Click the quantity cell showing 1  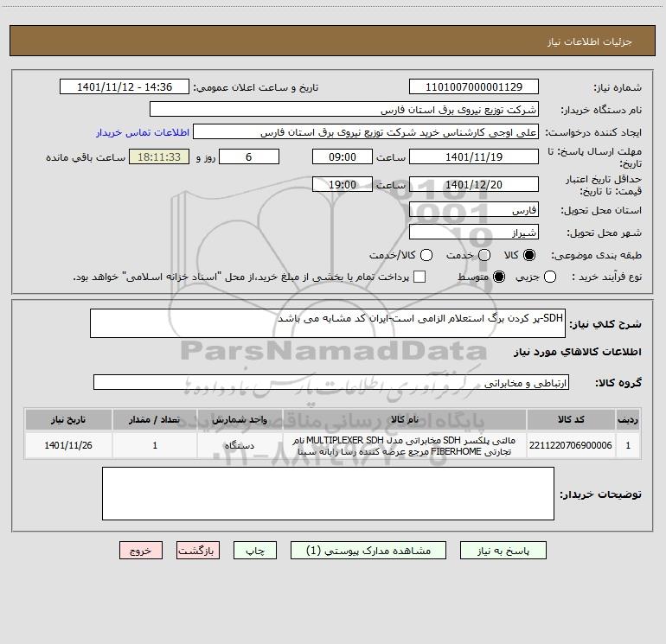(x=155, y=445)
